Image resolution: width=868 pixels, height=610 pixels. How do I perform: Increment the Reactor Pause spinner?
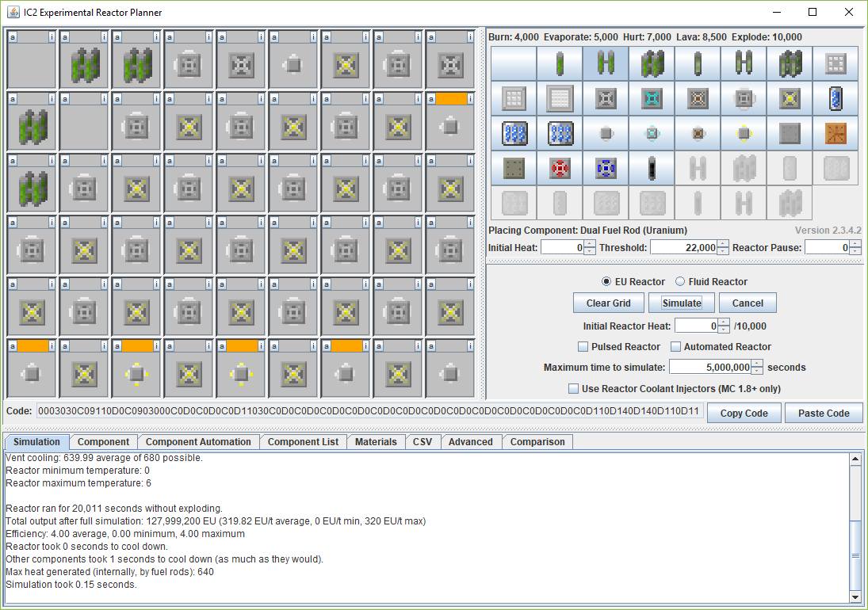pyautogui.click(x=855, y=244)
